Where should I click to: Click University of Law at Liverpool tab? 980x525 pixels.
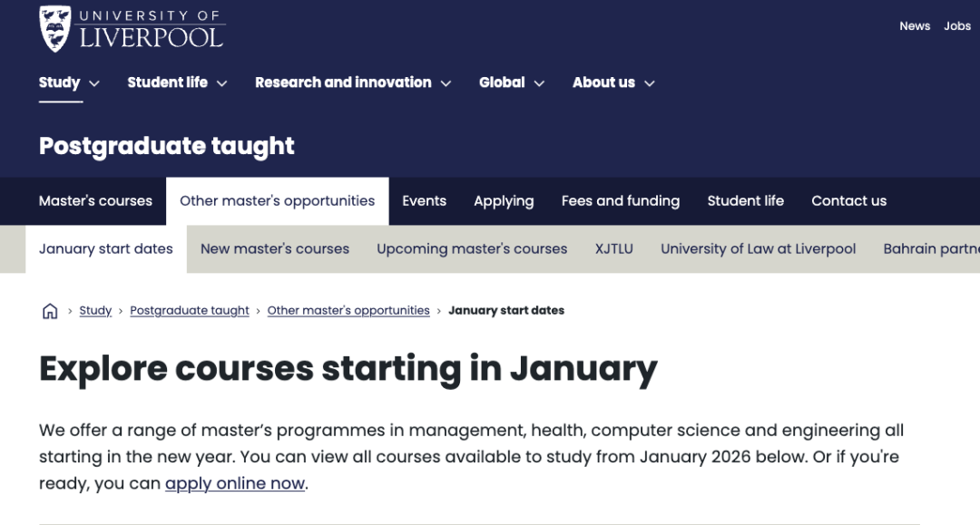click(x=758, y=249)
